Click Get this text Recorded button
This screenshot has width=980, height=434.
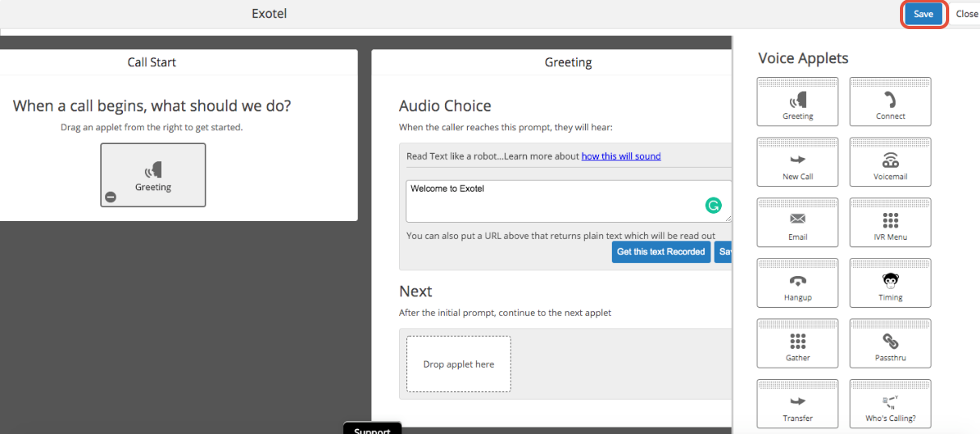661,252
